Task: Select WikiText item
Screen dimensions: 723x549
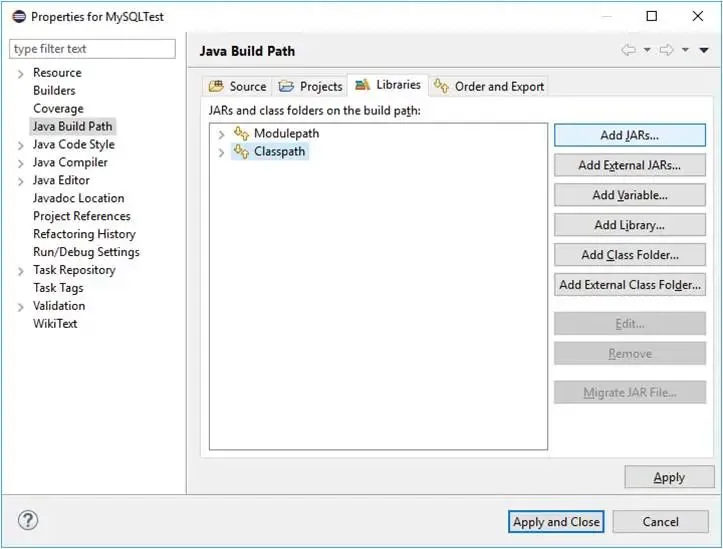Action: [x=55, y=324]
